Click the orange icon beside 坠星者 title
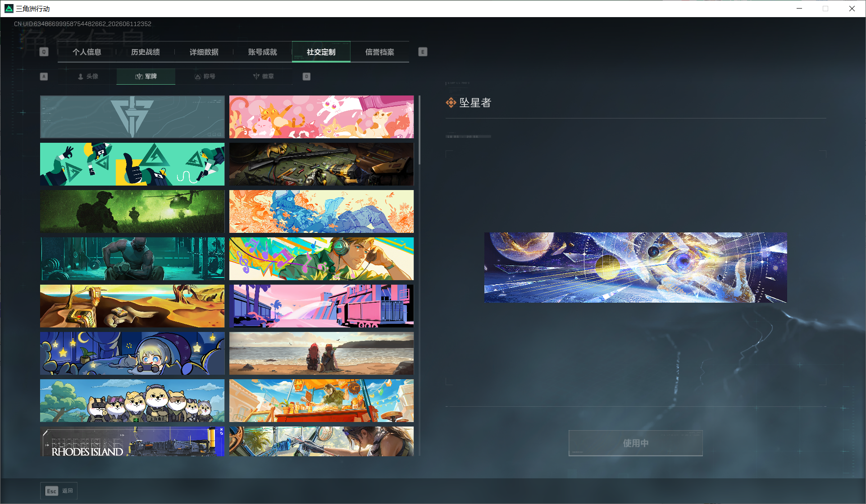The height and width of the screenshot is (504, 866). tap(451, 103)
